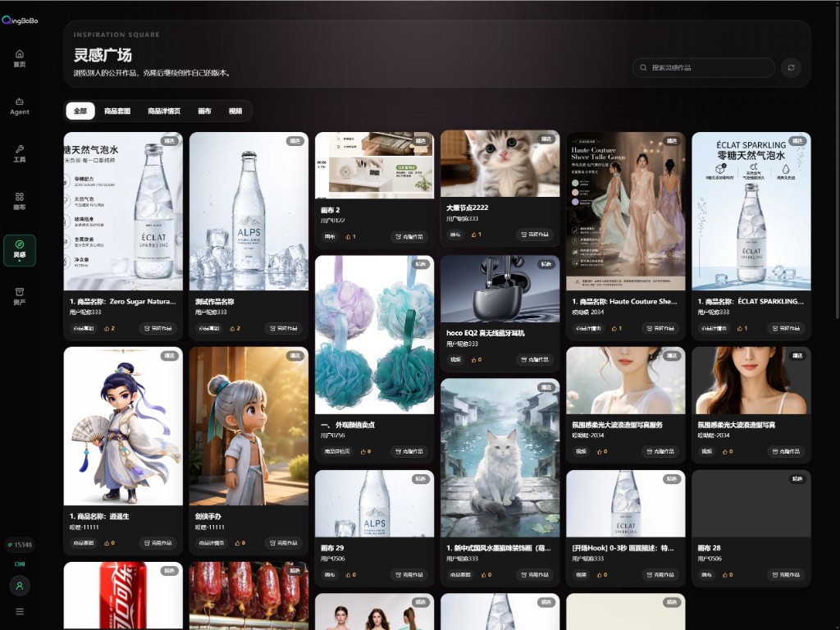Open the 工具 tools section in sidebar
The width and height of the screenshot is (840, 630).
(20, 153)
